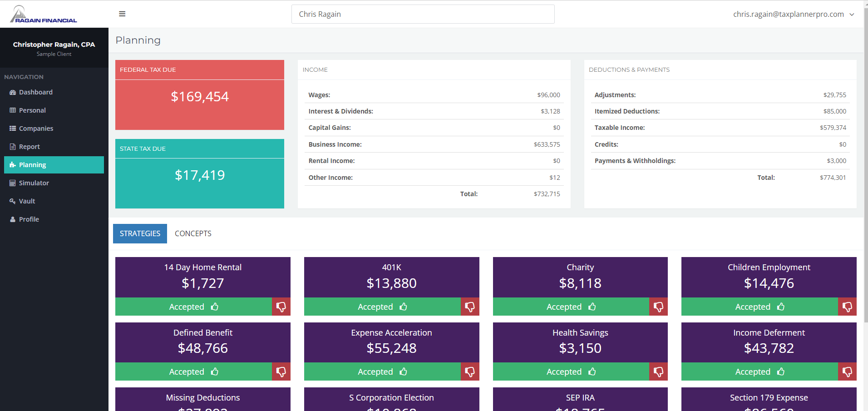Open the Health Savings $3,150 card
Screen dimensions: 868x411
click(x=580, y=342)
